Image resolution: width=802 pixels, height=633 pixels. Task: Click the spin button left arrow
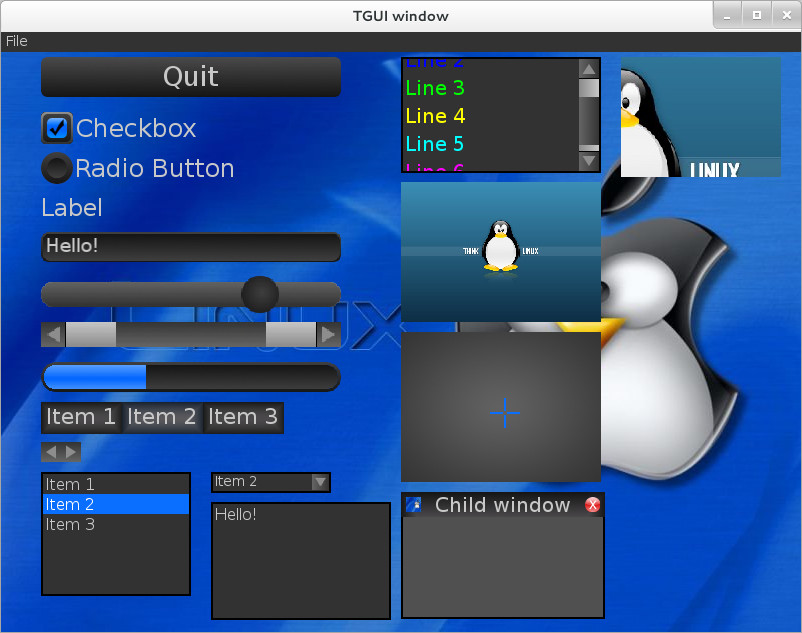tap(51, 452)
